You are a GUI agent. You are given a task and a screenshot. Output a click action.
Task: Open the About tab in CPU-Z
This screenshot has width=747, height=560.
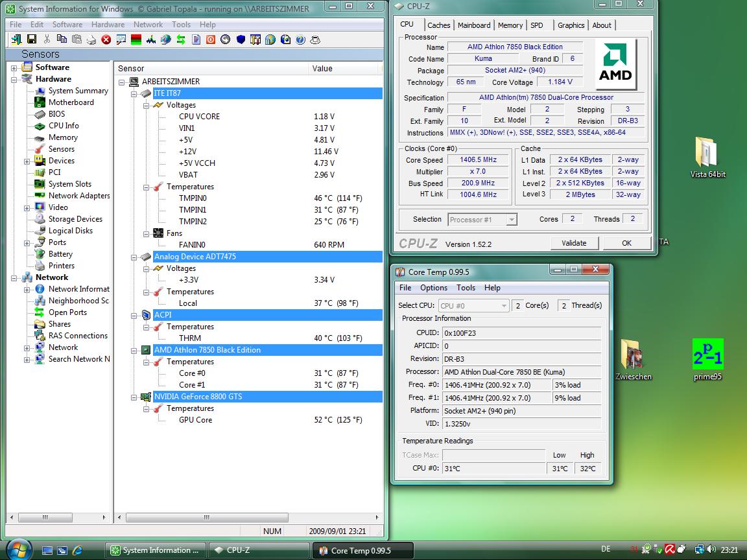point(602,25)
